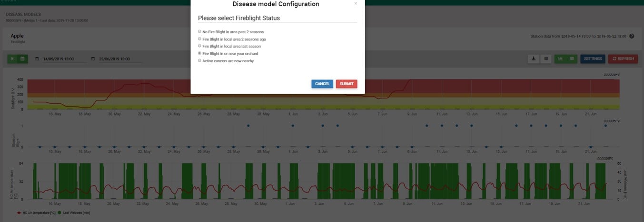The height and width of the screenshot is (222, 644).
Task: Select 'Fire Blight in local area last season'
Action: (x=200, y=46)
